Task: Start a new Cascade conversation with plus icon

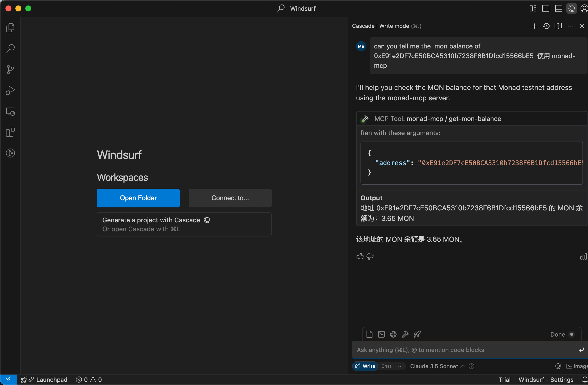Action: pyautogui.click(x=534, y=26)
